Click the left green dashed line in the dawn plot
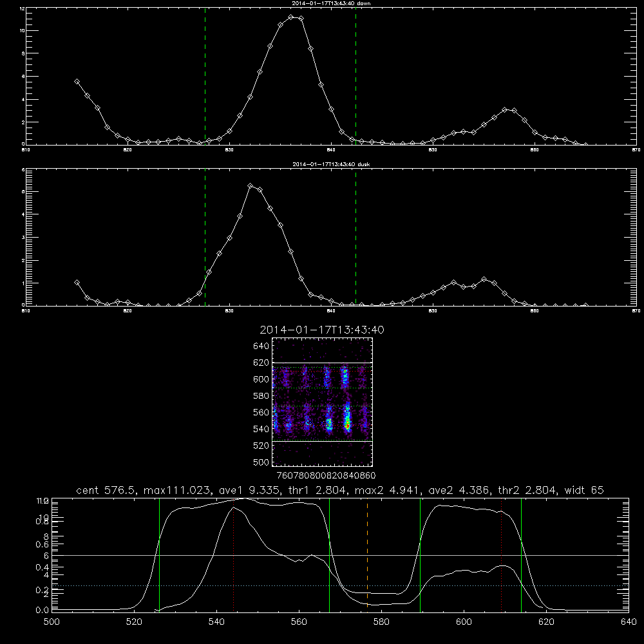 point(205,76)
